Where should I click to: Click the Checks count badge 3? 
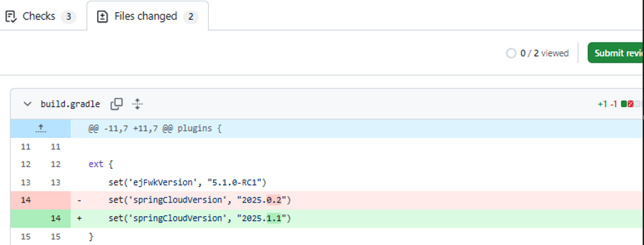point(69,17)
